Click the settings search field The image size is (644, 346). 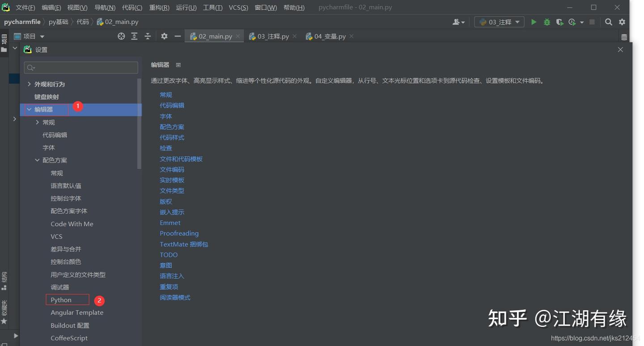click(80, 67)
